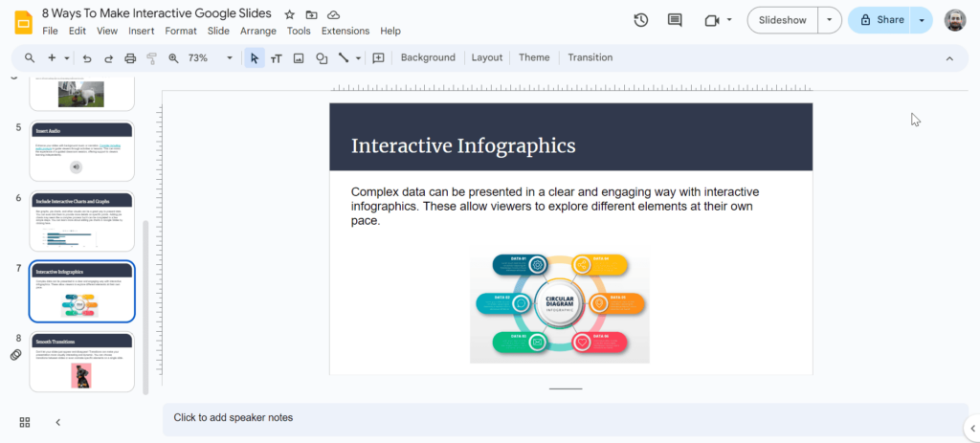
Task: Click the filmstrip vertical scrollbar
Action: (145, 306)
